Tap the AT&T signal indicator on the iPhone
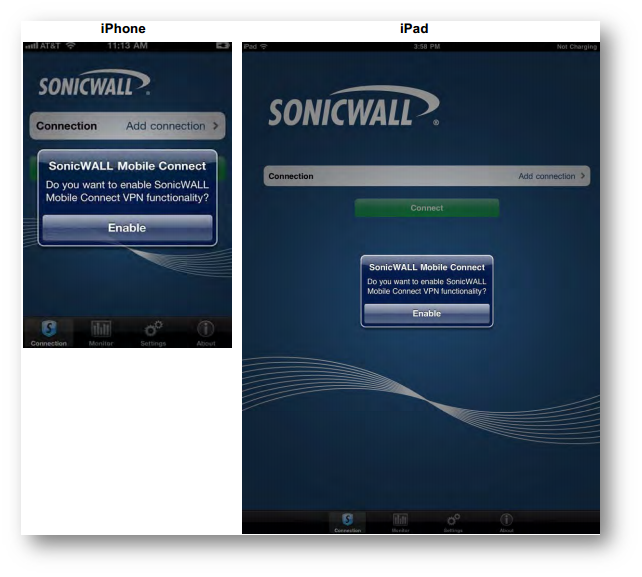Viewport: 642px width, 577px height. pos(42,47)
